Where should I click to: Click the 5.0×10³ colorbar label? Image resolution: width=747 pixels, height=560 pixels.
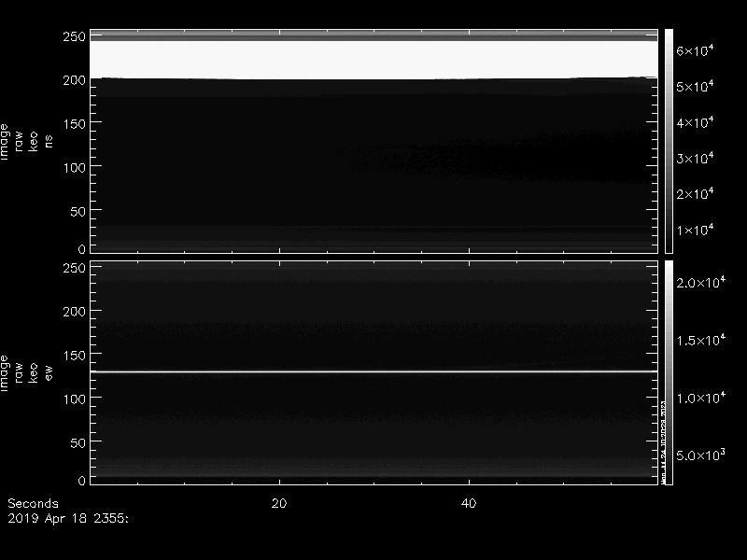click(x=701, y=455)
